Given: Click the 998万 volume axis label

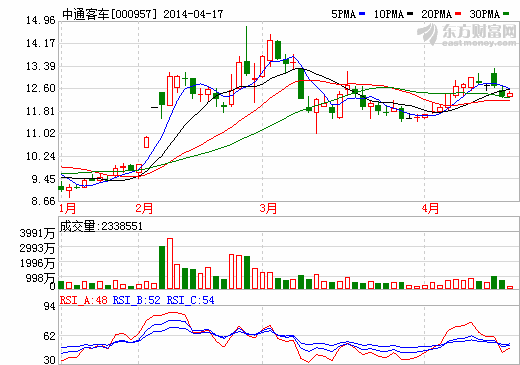Looking at the screenshot, I should coord(40,278).
